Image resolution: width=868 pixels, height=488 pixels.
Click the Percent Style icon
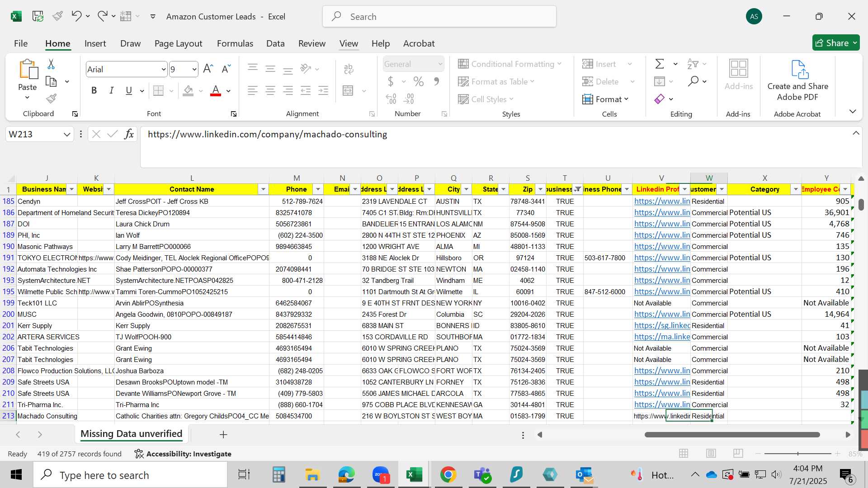(x=419, y=81)
